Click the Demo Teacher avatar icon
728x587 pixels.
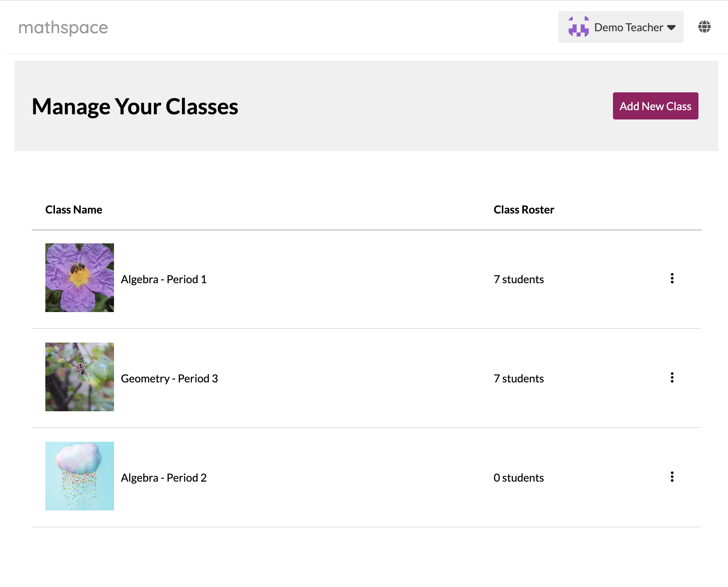[578, 27]
